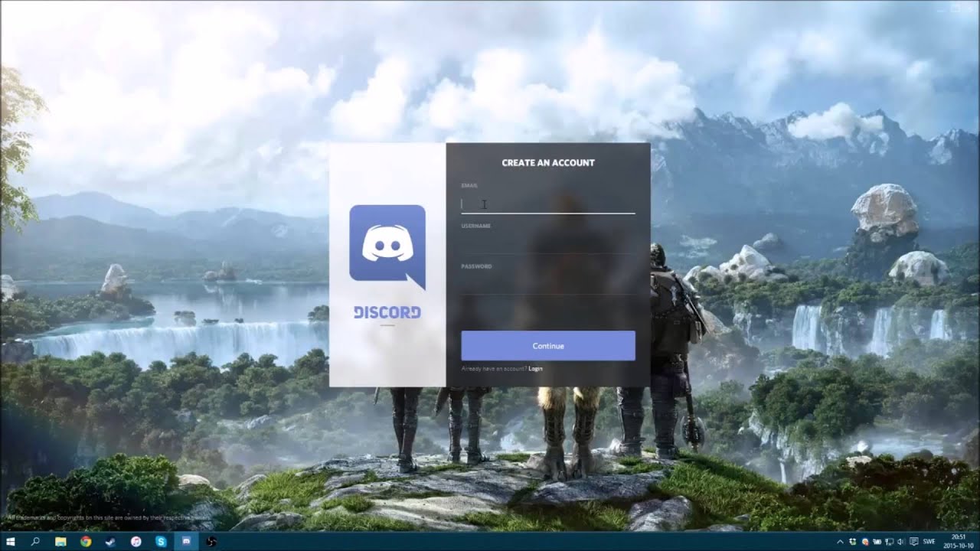Click the Discord logo in the left panel
The height and width of the screenshot is (551, 980).
(387, 247)
